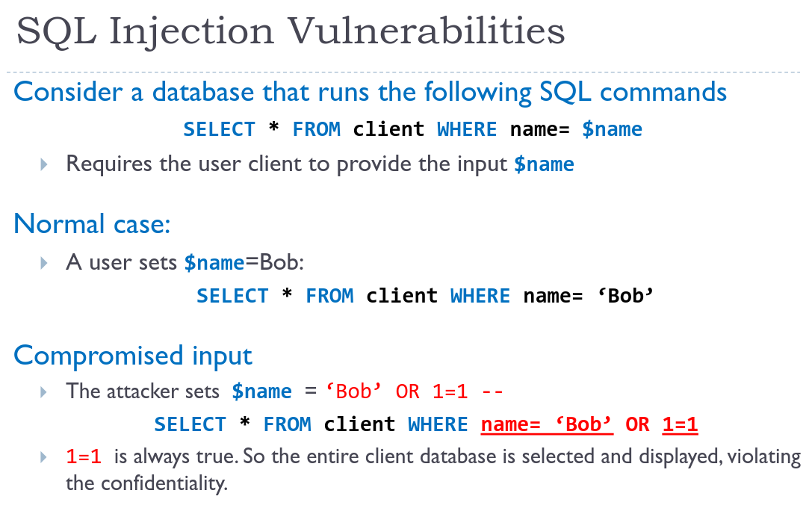Viewport: 812px width, 511px height.
Task: Click the blue $name in 'provide the input' line
Action: pos(544,164)
